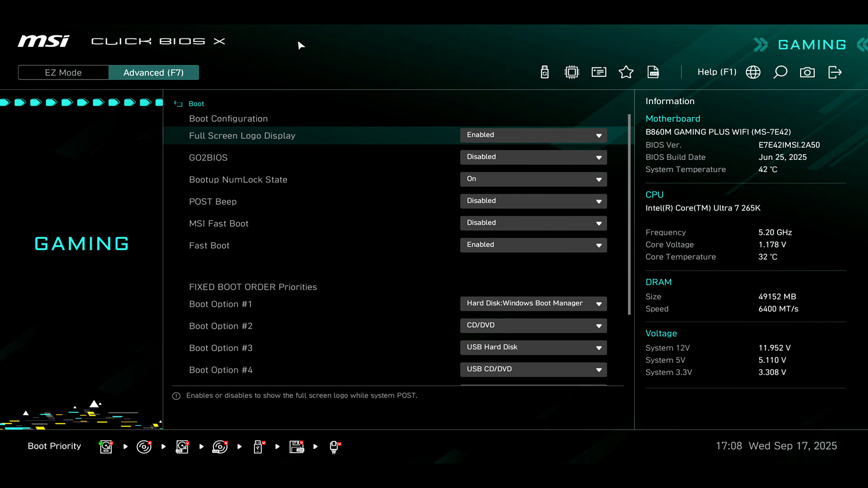Open the Fast Boot dropdown
This screenshot has width=868, height=488.
click(533, 245)
